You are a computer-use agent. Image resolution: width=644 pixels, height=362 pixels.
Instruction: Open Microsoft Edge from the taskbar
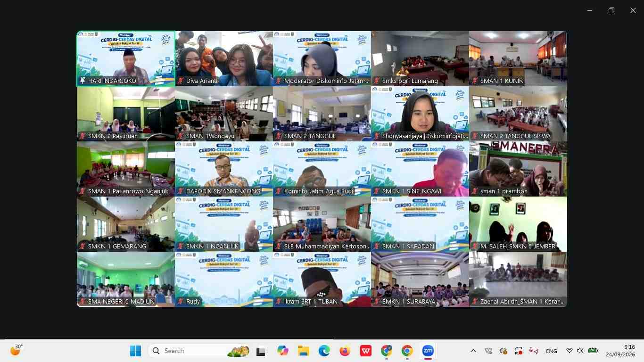324,351
